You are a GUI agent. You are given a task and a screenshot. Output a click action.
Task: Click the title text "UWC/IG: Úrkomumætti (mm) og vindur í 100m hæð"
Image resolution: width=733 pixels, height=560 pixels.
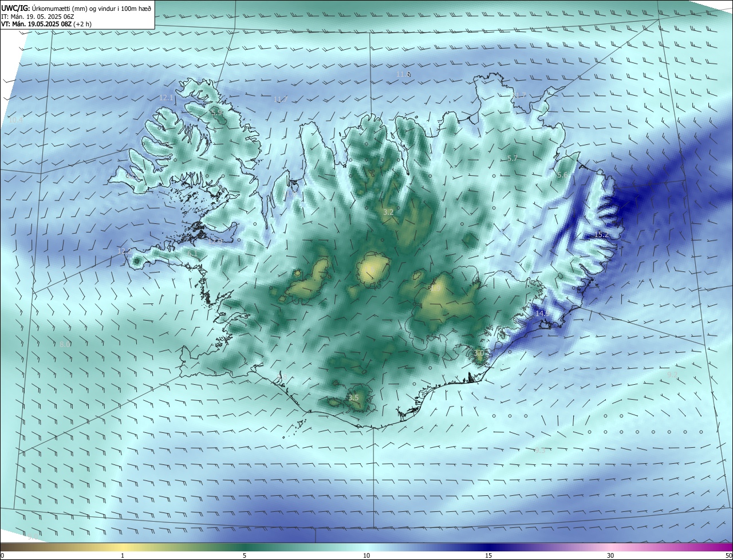pos(76,8)
